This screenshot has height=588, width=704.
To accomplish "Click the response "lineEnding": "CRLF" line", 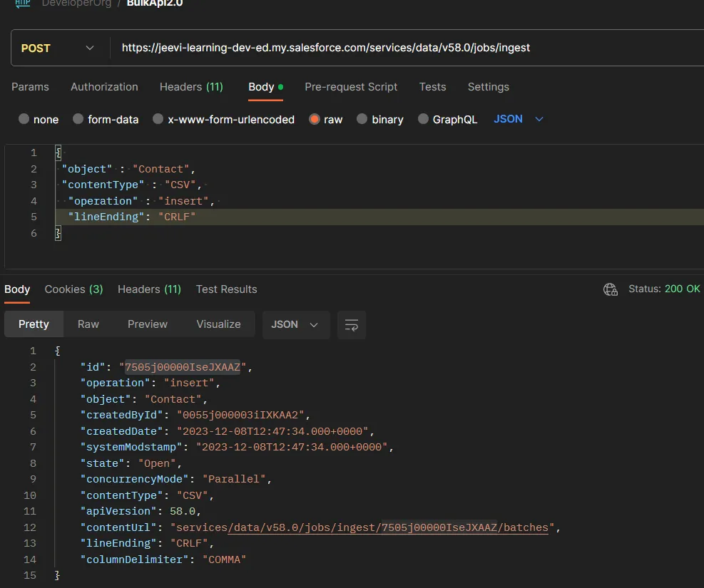I will pos(147,544).
